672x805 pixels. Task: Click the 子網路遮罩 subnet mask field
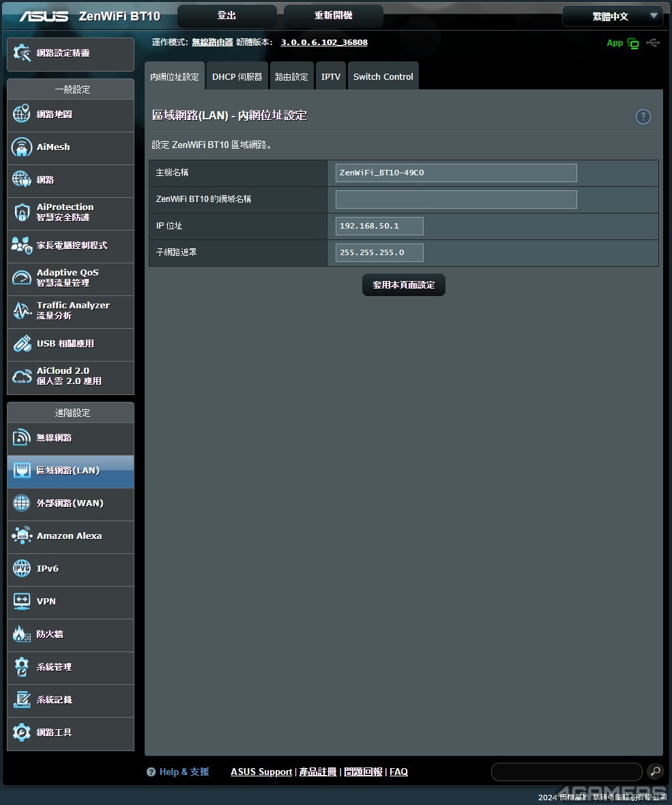pyautogui.click(x=379, y=252)
